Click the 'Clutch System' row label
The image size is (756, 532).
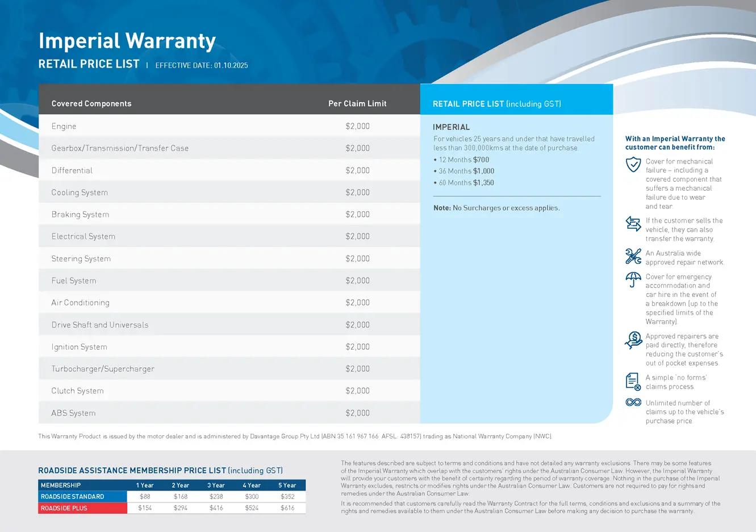(x=77, y=391)
